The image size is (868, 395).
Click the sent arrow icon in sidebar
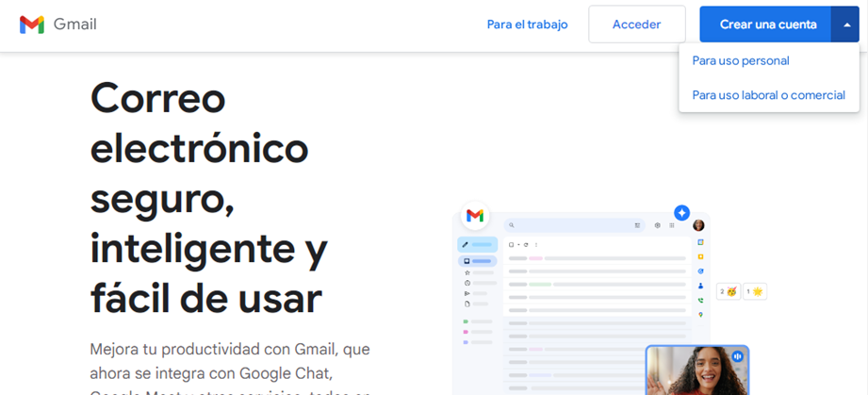click(467, 293)
